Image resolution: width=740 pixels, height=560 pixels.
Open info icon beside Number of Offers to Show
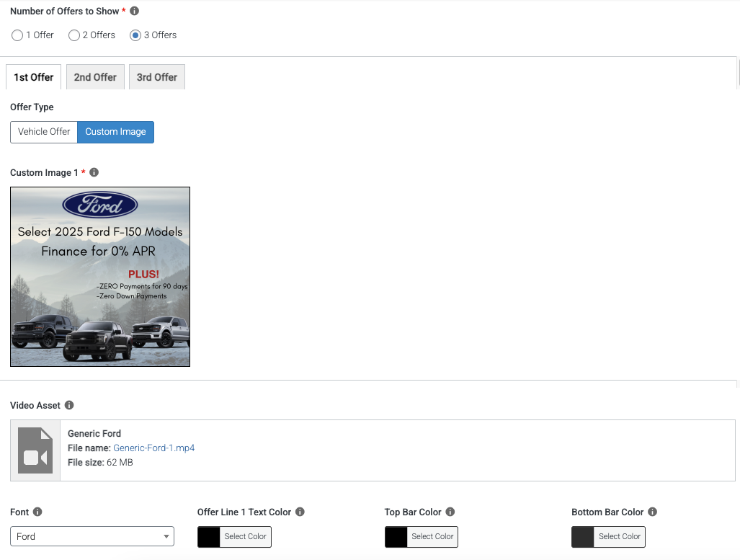[135, 11]
